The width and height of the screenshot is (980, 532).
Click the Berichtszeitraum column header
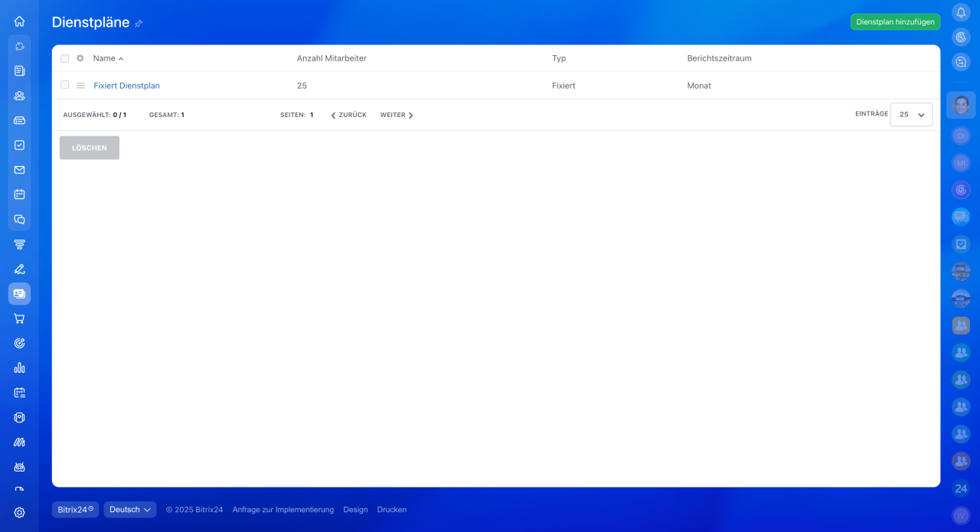click(x=720, y=58)
